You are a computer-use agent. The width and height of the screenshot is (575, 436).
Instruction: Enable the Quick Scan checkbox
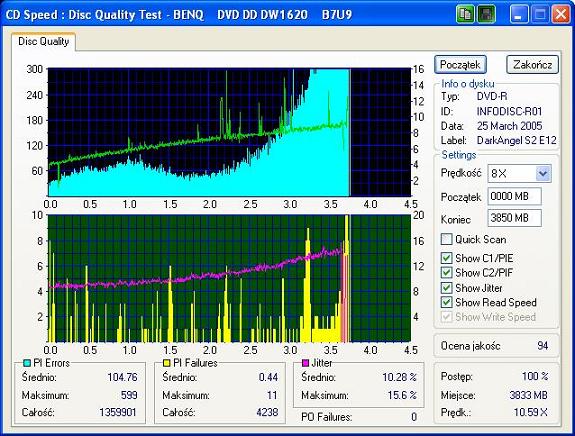[446, 239]
